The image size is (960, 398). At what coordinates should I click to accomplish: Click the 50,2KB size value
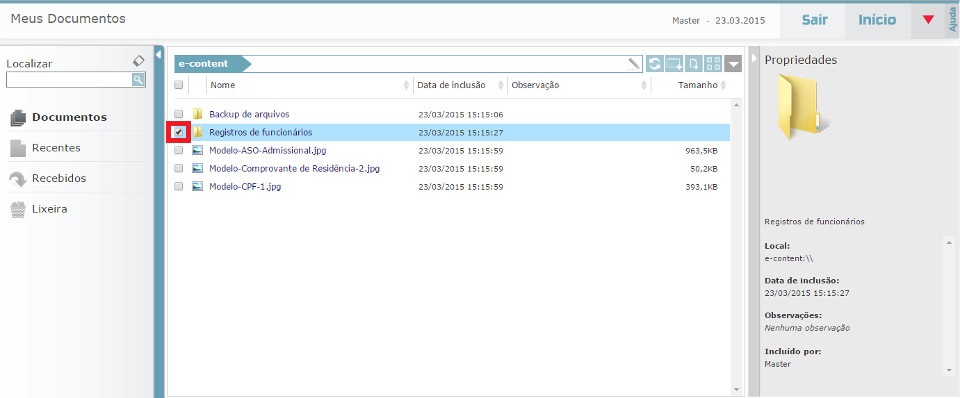pos(703,168)
